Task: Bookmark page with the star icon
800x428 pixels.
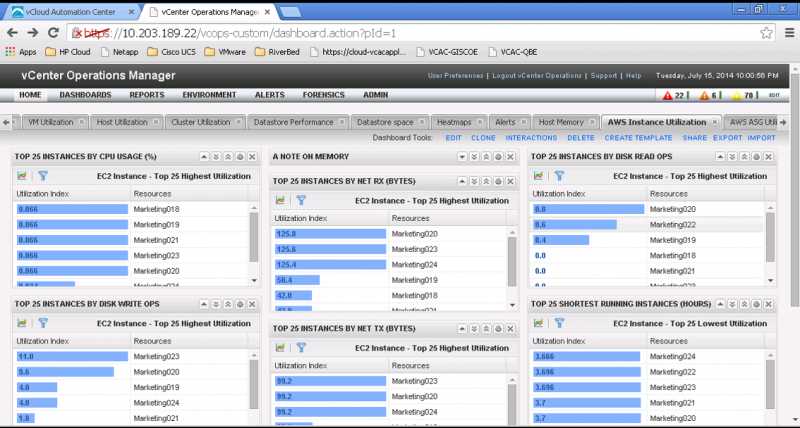Action: pyautogui.click(x=766, y=33)
